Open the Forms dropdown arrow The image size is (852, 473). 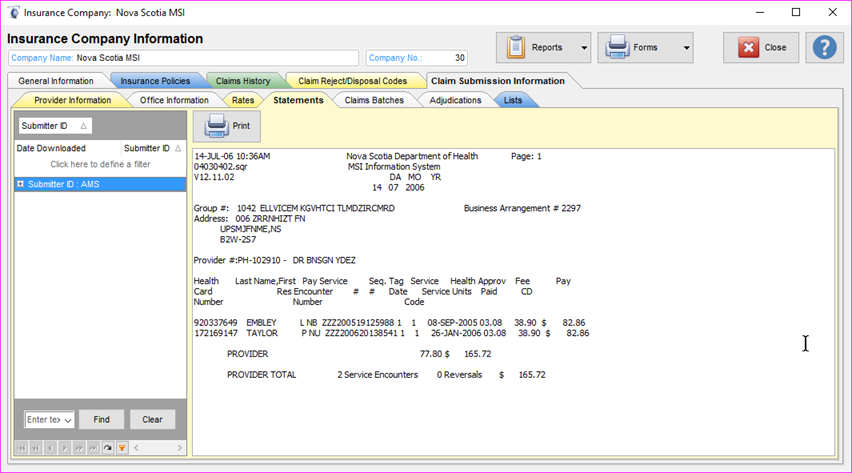click(x=686, y=48)
